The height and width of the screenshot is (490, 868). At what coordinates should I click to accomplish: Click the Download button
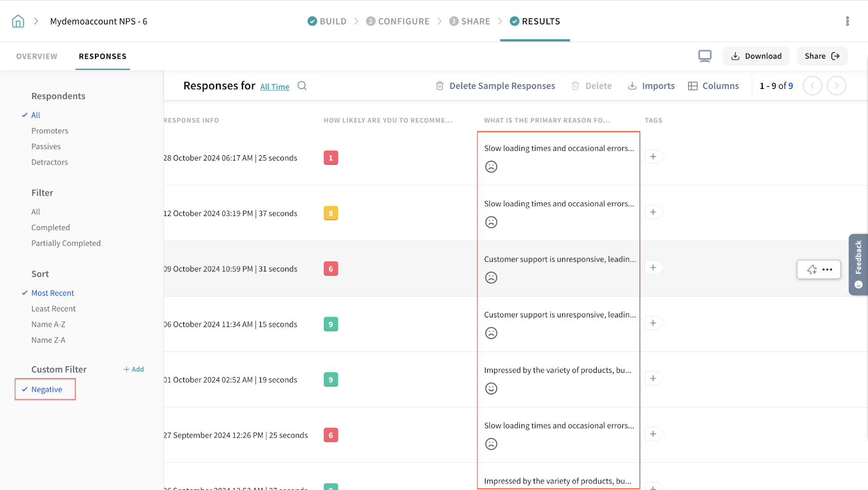756,56
